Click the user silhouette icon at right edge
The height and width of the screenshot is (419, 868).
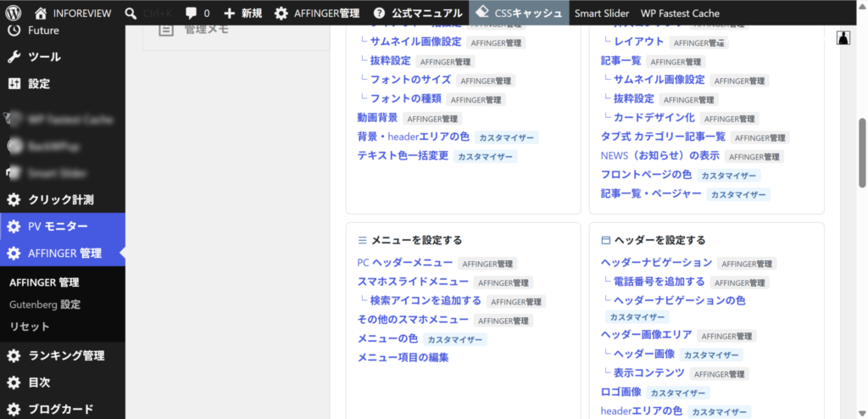[843, 37]
